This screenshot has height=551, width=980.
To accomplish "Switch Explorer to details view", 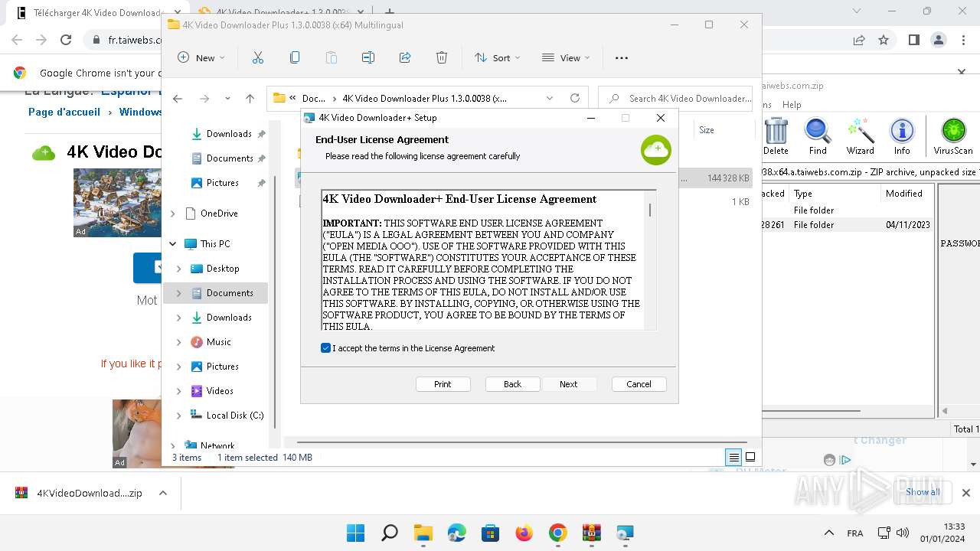I will [x=734, y=458].
